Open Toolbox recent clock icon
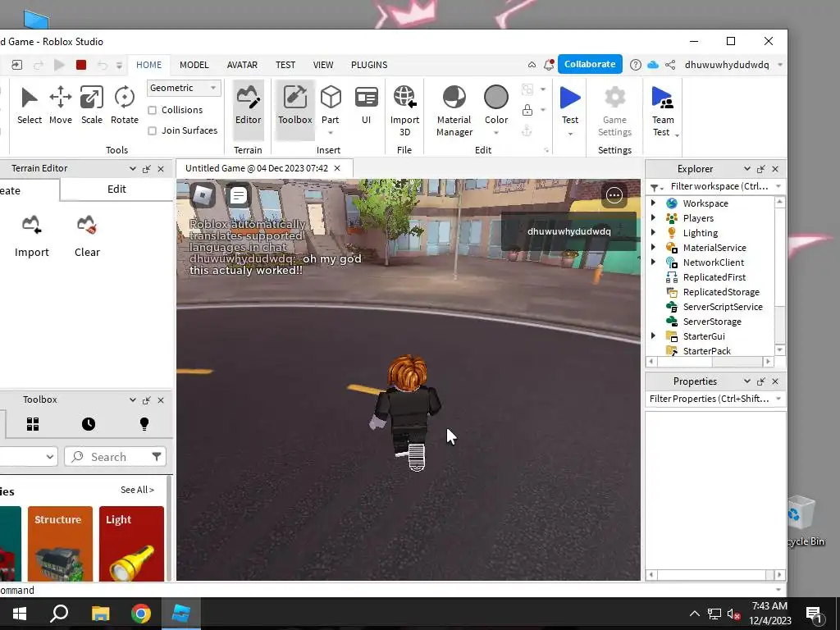Screen dimensions: 840x630 (89, 424)
